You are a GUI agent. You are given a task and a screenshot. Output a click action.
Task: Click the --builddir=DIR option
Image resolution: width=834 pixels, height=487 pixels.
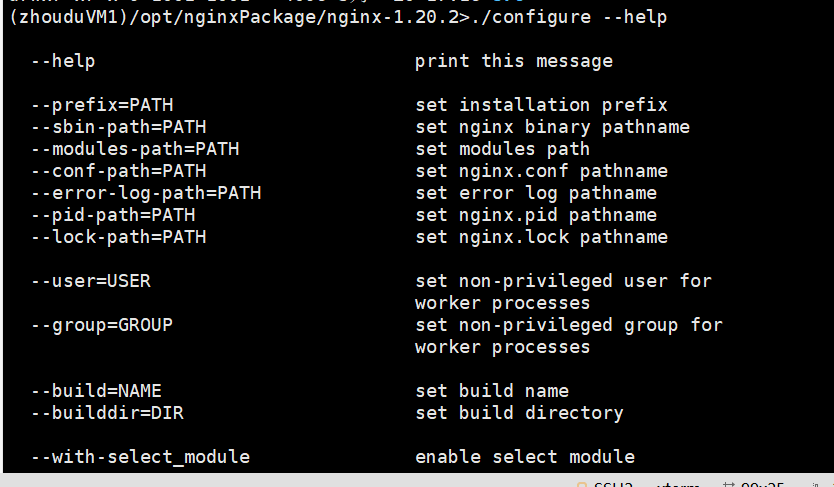(x=107, y=413)
